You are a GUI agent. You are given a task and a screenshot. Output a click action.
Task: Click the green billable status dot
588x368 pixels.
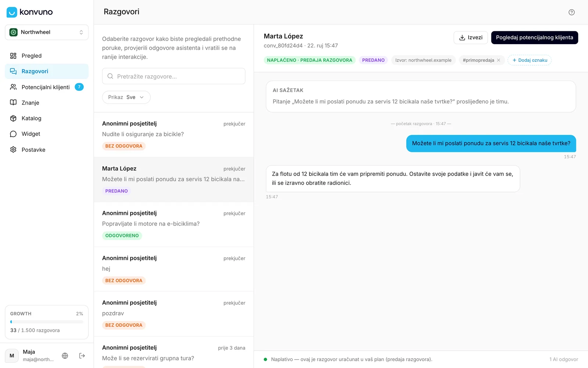[x=265, y=360]
